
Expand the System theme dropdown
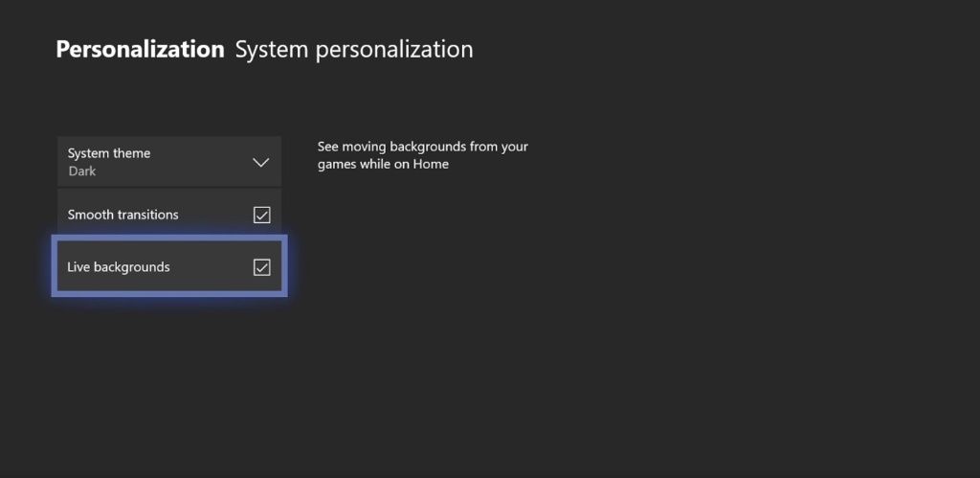point(168,162)
